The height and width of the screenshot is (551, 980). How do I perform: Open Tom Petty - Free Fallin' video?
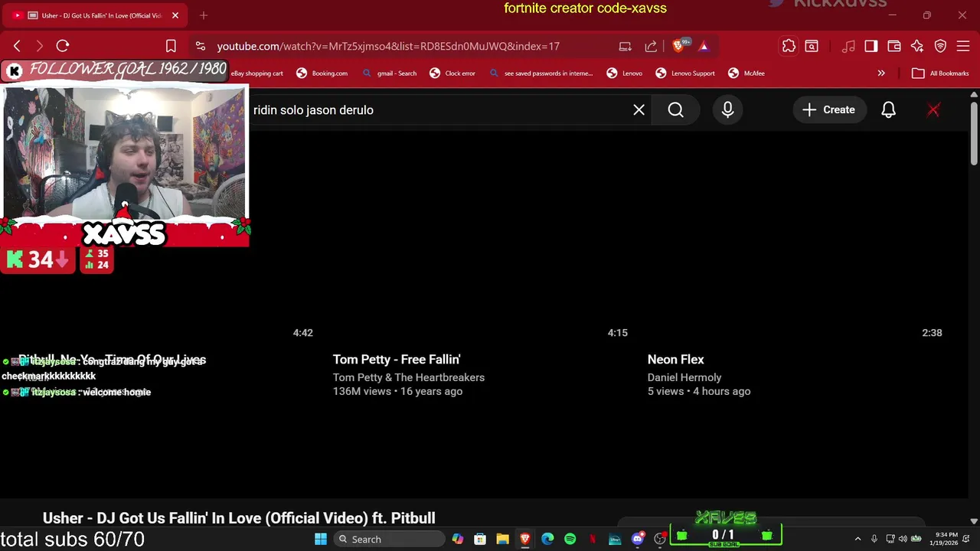397,359
